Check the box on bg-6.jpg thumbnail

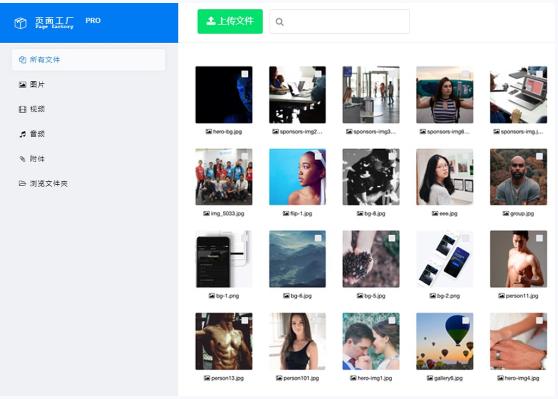pos(318,238)
